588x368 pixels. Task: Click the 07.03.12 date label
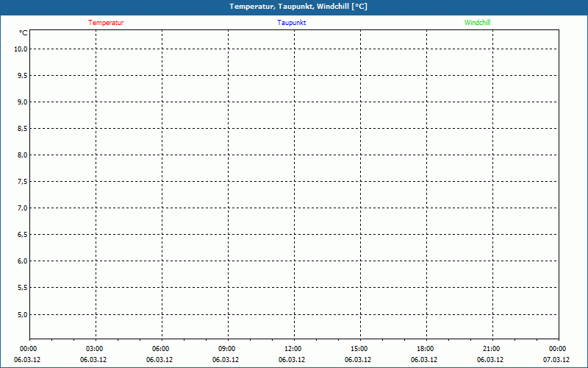[x=556, y=360]
